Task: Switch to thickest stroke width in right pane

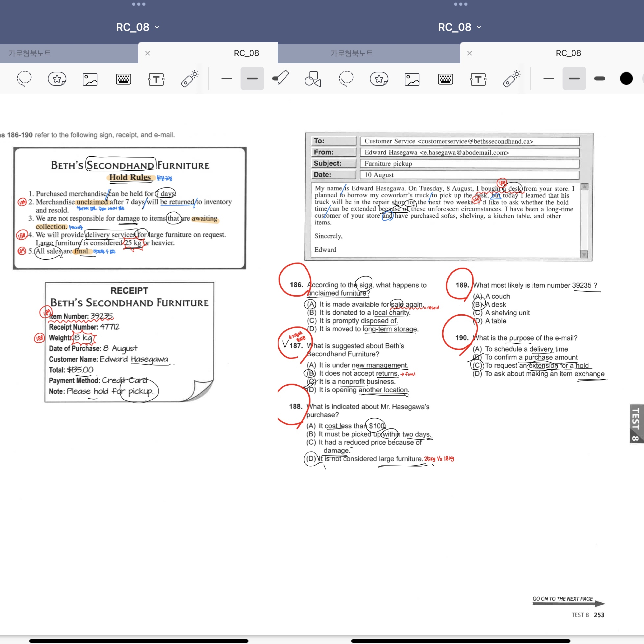Action: tap(599, 79)
